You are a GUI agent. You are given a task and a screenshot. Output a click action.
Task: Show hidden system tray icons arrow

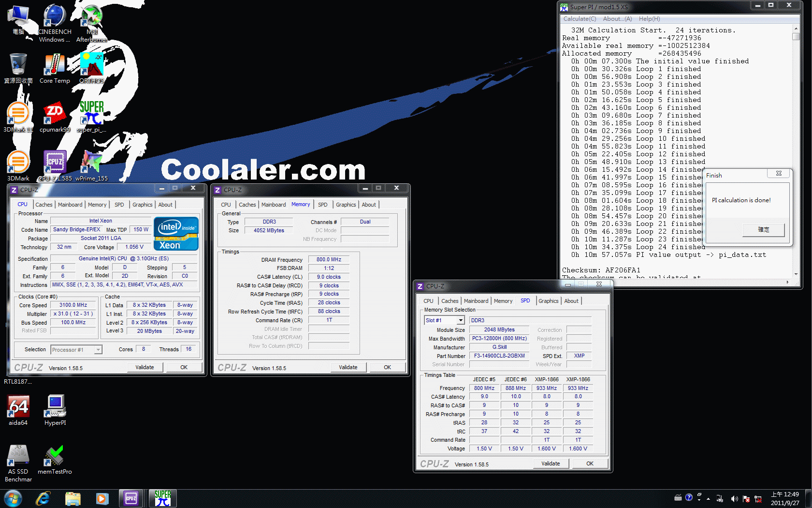point(708,499)
